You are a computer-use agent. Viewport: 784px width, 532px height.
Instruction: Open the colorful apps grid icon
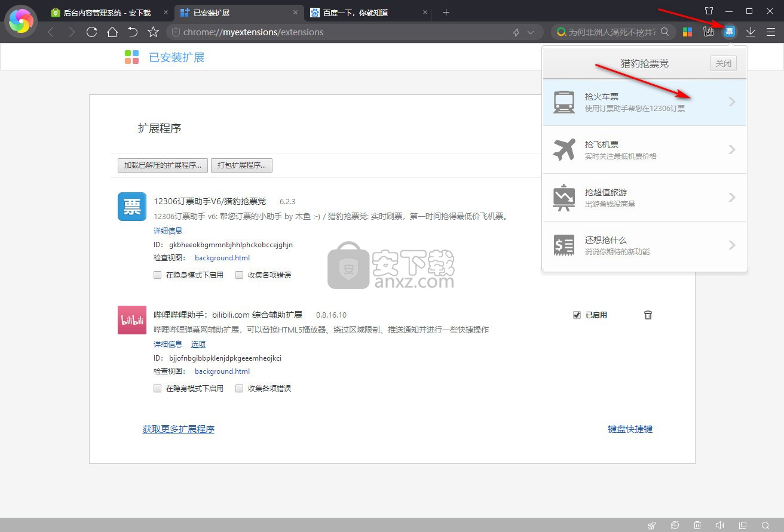pyautogui.click(x=687, y=32)
